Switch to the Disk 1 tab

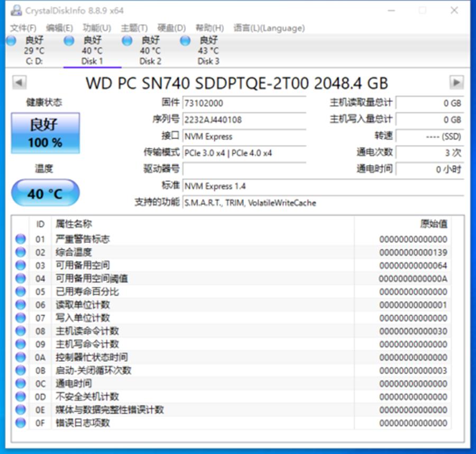[92, 51]
